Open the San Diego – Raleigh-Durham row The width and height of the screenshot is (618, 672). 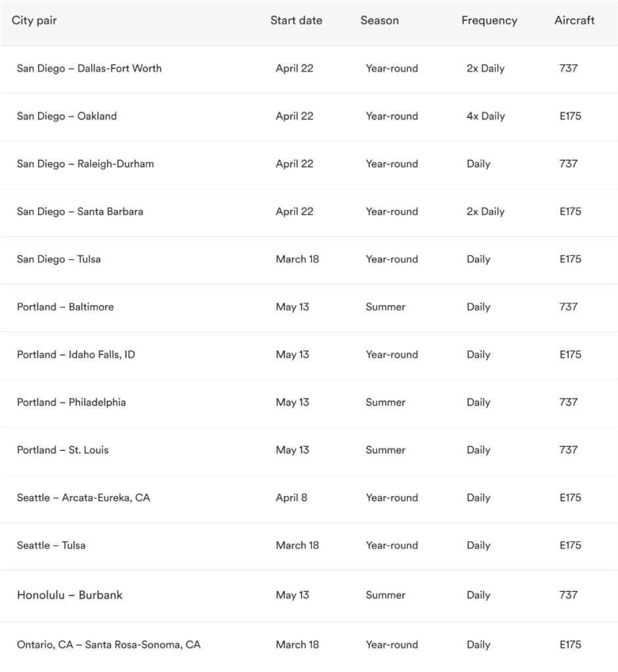[x=85, y=164]
